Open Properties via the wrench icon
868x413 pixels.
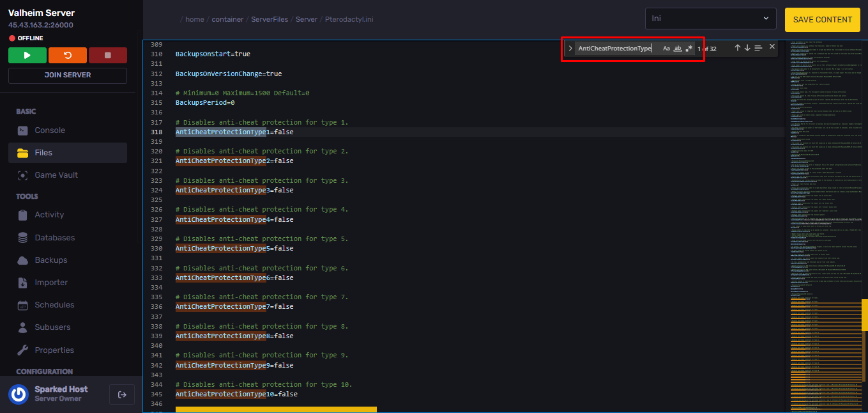click(22, 350)
